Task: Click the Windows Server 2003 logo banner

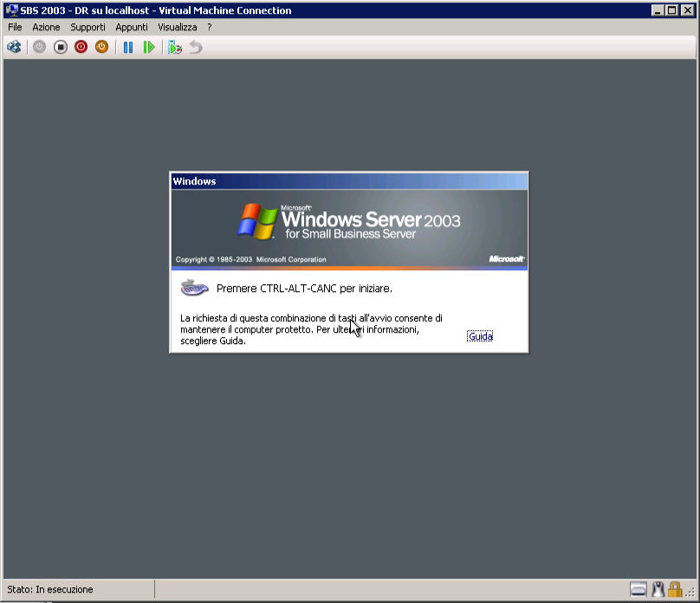Action: coord(349,228)
